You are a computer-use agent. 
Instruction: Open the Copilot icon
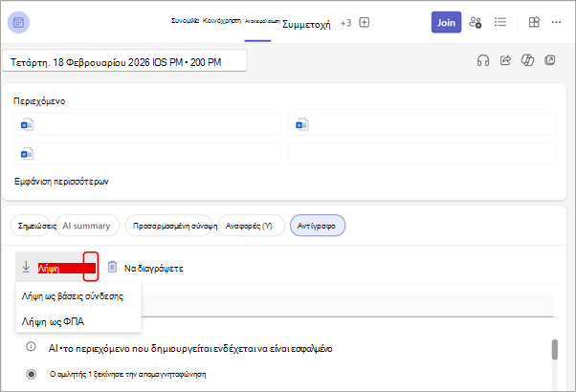click(527, 60)
